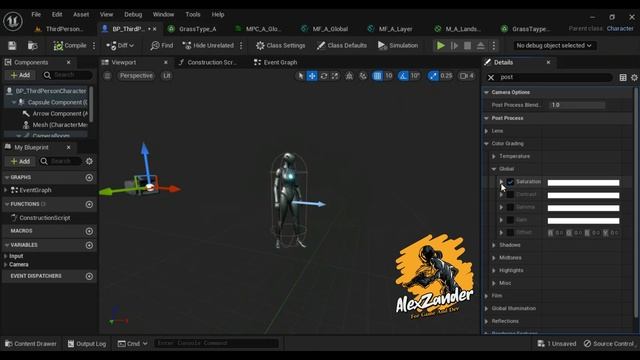Open My Blueprint settings gear

tap(89, 161)
